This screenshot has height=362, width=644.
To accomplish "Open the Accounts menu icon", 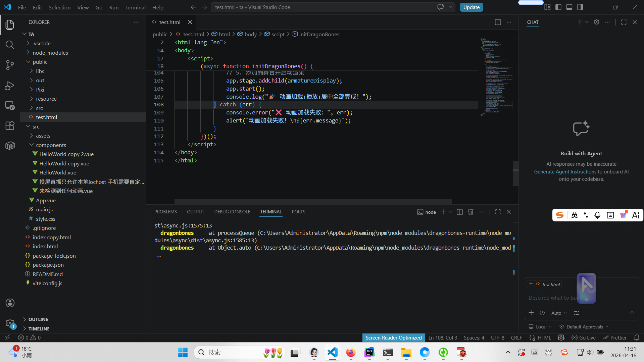I will pos(10,303).
